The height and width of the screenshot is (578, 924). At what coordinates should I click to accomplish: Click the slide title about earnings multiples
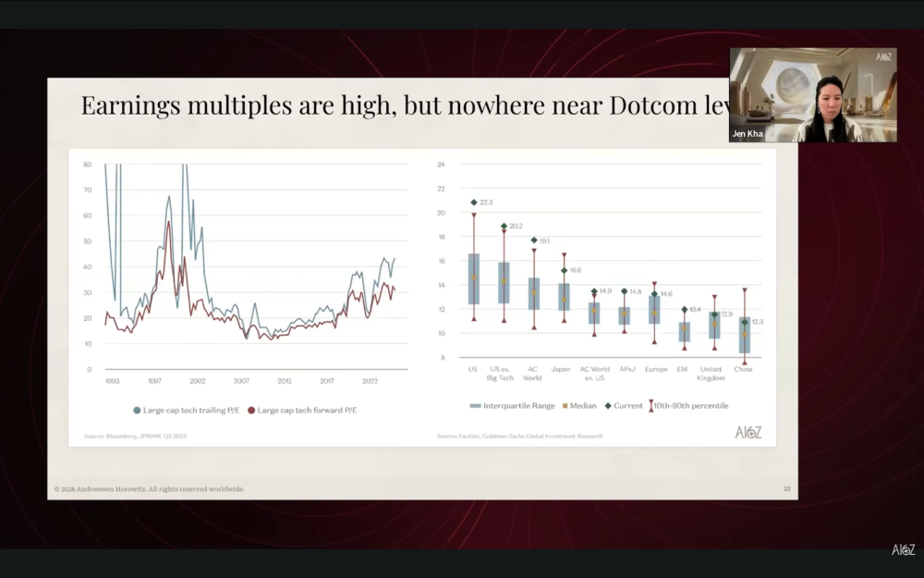[x=406, y=105]
